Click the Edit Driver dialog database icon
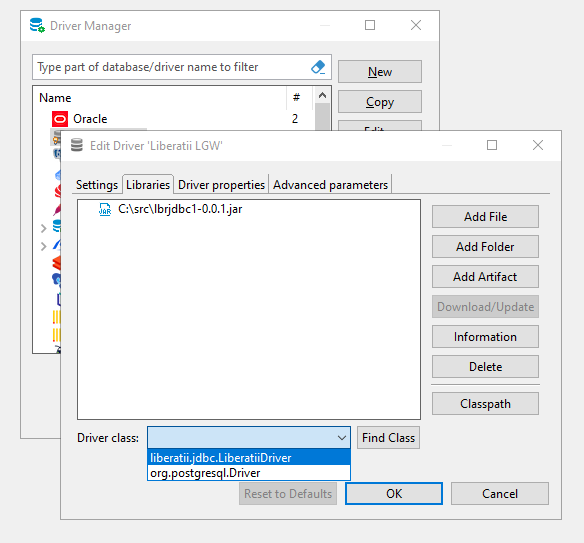 pyautogui.click(x=77, y=145)
